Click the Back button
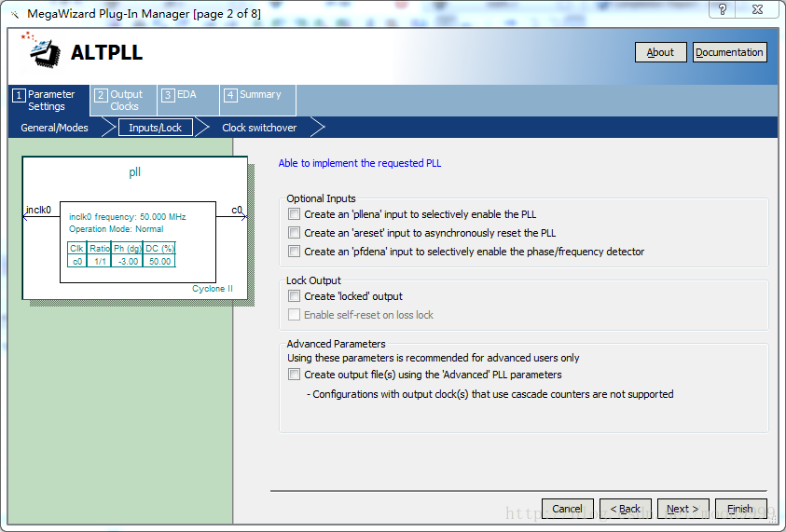Image resolution: width=786 pixels, height=532 pixels. [x=625, y=509]
